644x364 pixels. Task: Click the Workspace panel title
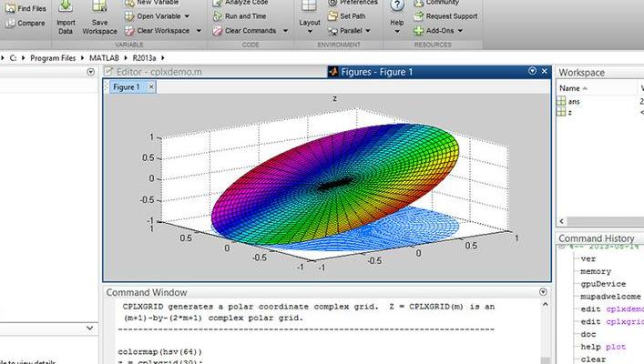581,73
